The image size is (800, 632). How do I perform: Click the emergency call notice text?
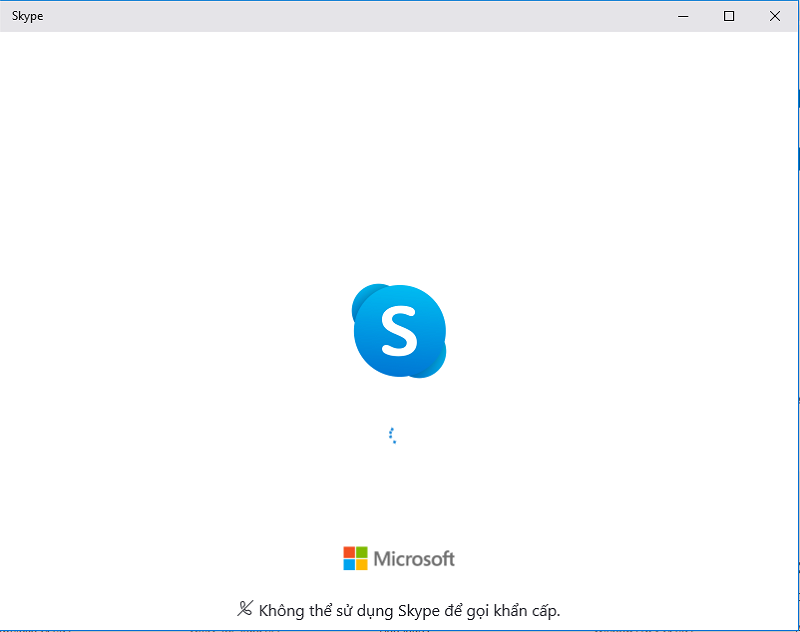tap(410, 610)
